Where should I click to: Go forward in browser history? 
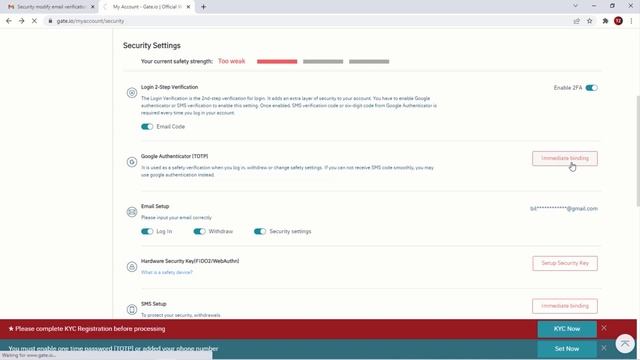(21, 21)
